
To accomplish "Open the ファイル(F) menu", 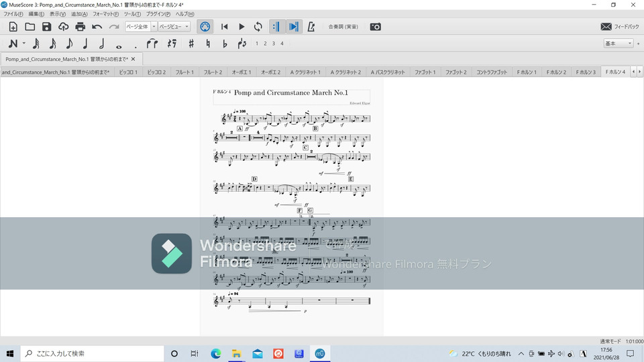I will (x=13, y=14).
